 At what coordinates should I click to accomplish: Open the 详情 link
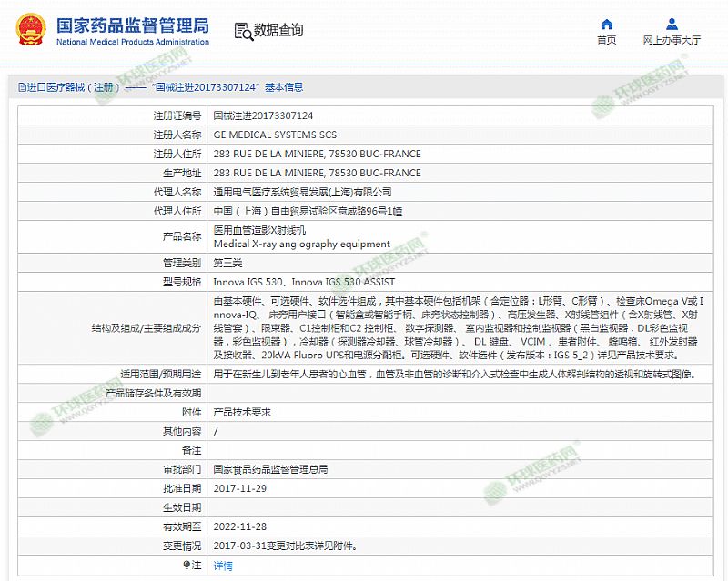point(223,566)
